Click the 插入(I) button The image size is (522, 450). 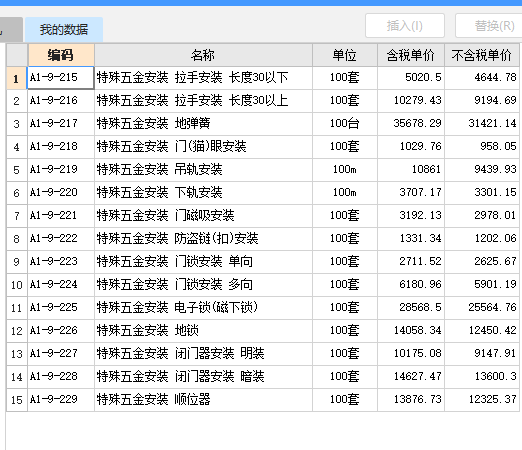tap(405, 26)
